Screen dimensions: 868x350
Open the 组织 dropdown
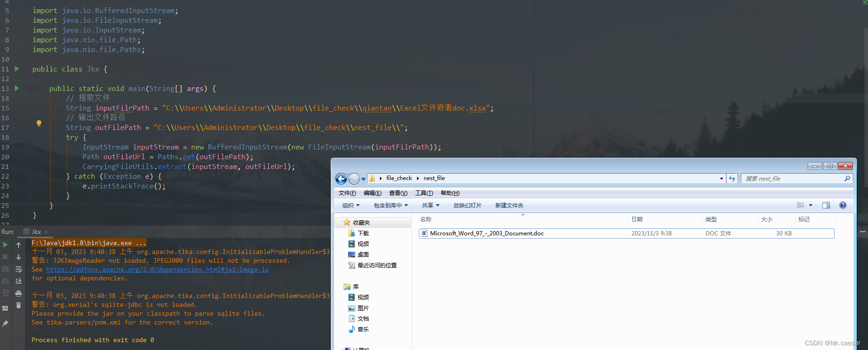coord(351,205)
